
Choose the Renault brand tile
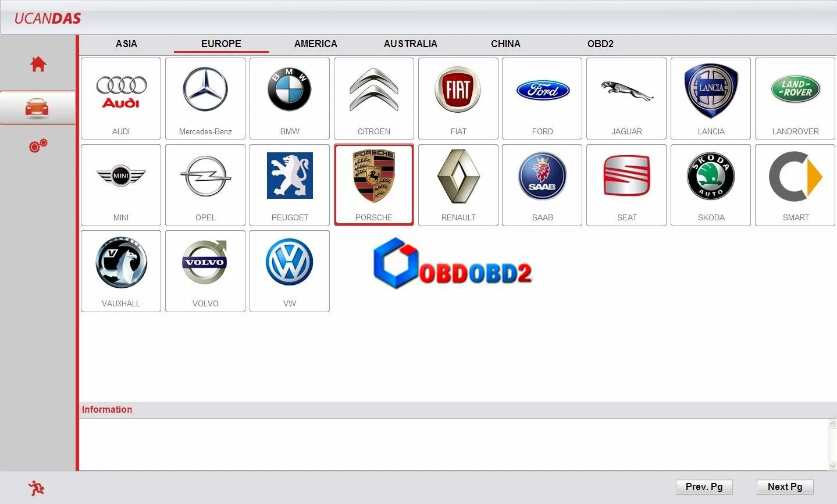pyautogui.click(x=458, y=185)
